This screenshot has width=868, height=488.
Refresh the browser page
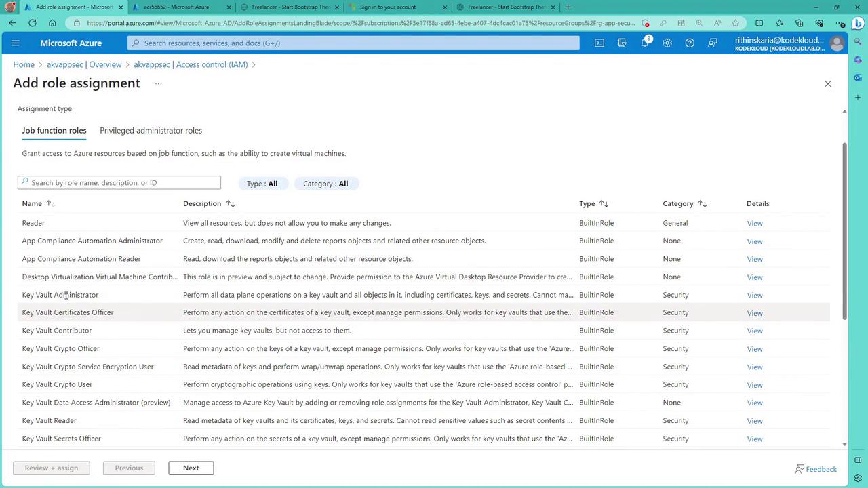(x=32, y=23)
